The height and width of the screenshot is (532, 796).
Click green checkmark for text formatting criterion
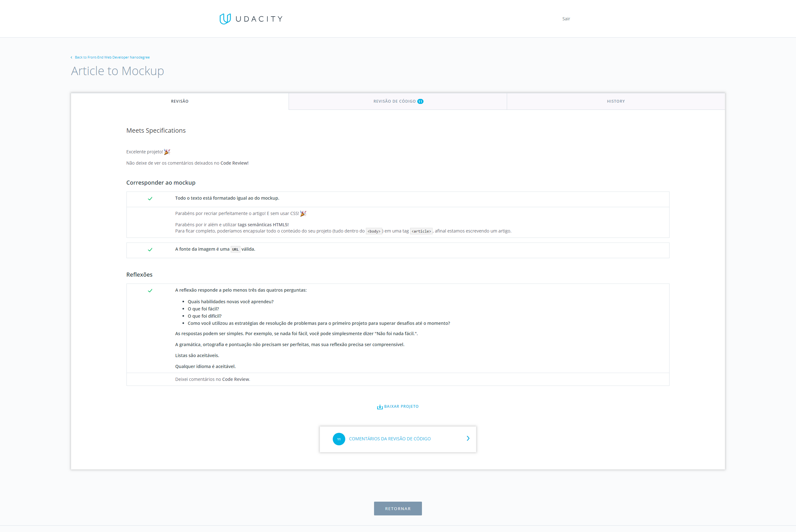click(x=150, y=199)
